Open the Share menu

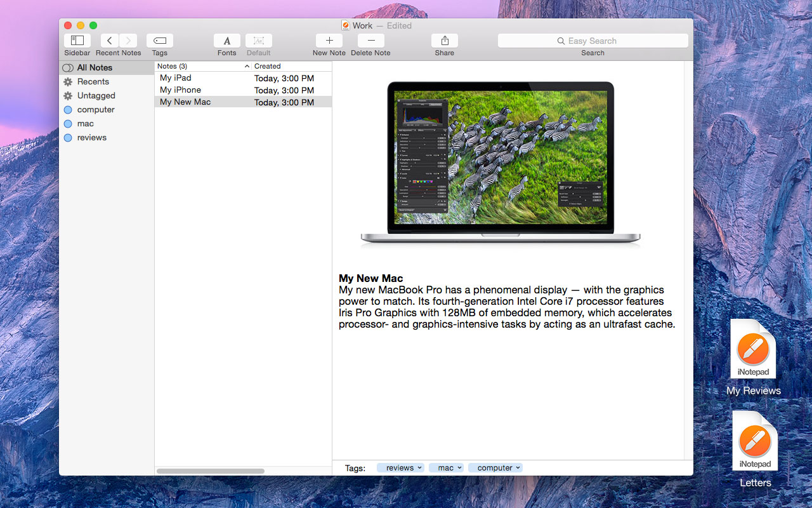(x=444, y=41)
